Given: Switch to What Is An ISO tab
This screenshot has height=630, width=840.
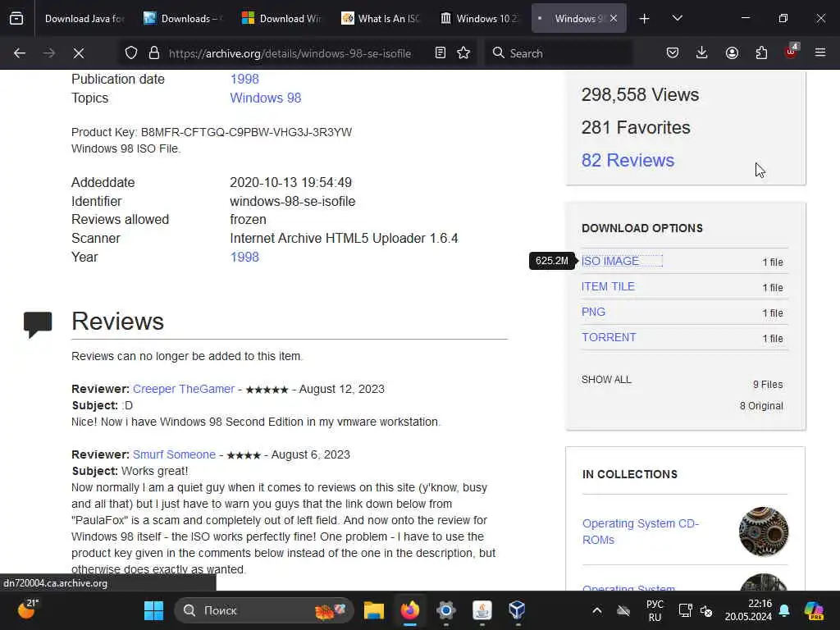Looking at the screenshot, I should point(381,19).
